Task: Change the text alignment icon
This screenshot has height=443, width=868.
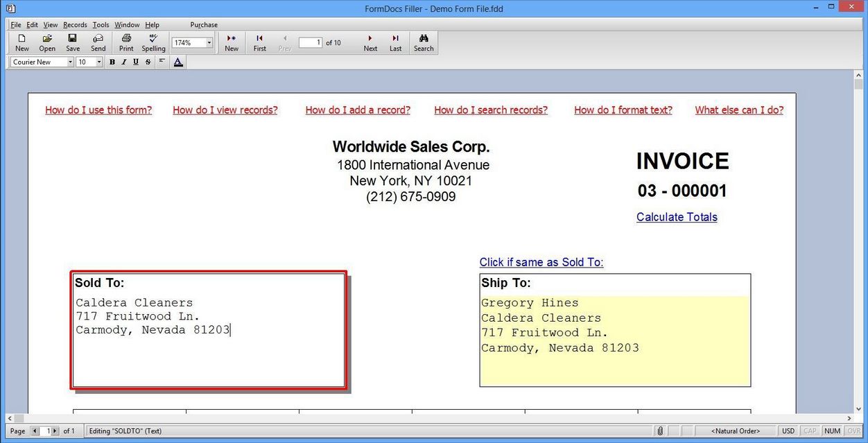Action: click(x=162, y=62)
